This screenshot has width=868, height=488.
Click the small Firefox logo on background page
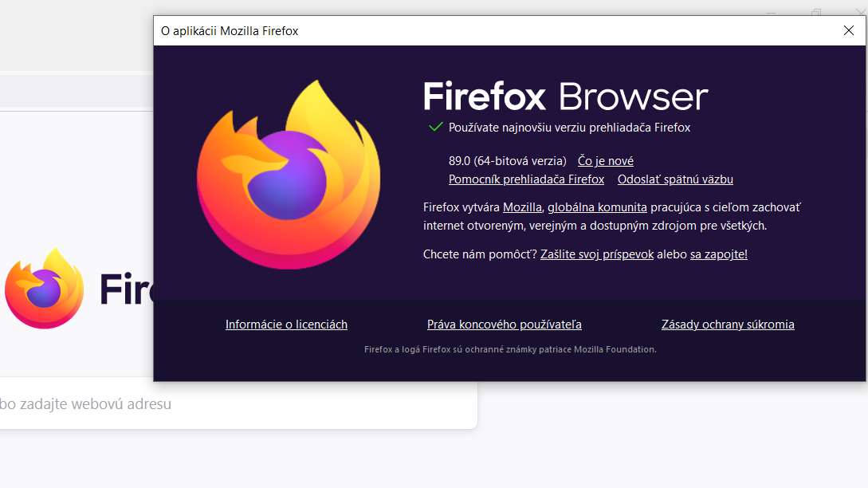45,289
